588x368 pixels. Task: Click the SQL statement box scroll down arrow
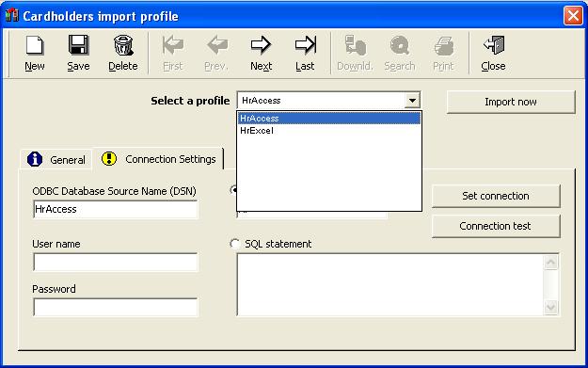pyautogui.click(x=551, y=308)
